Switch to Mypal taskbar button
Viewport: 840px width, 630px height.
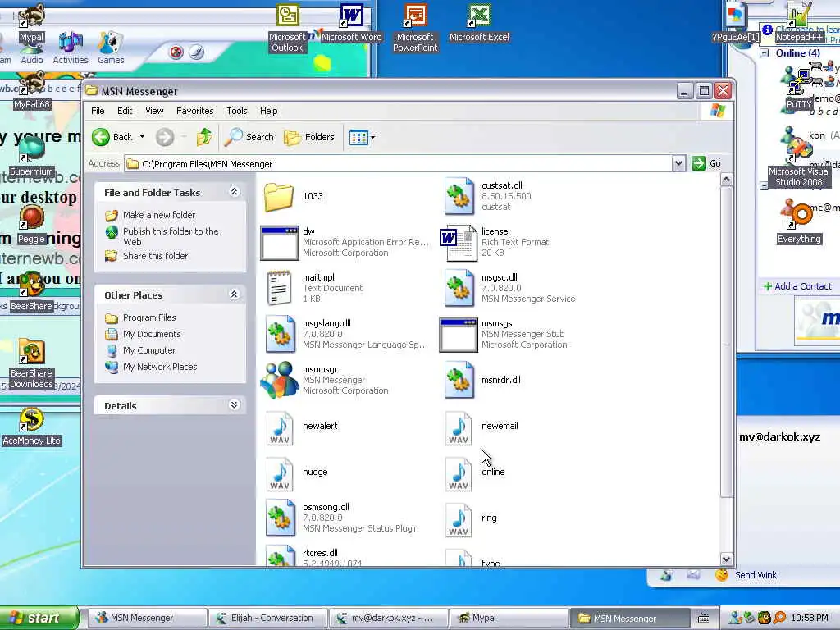pos(508,619)
